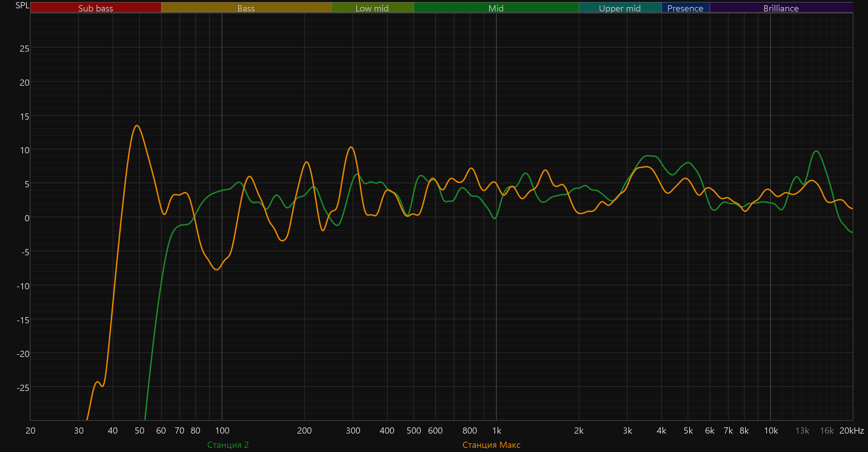Image resolution: width=868 pixels, height=452 pixels.
Task: Click the 0 dB level label
Action: click(x=27, y=218)
